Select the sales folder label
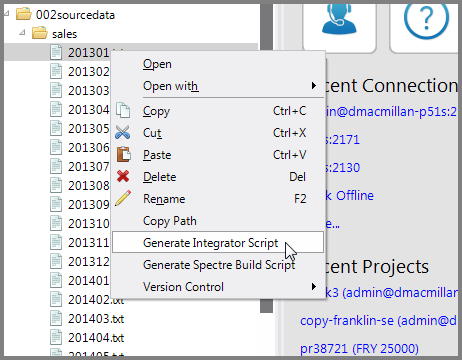462x360 pixels. [64, 34]
